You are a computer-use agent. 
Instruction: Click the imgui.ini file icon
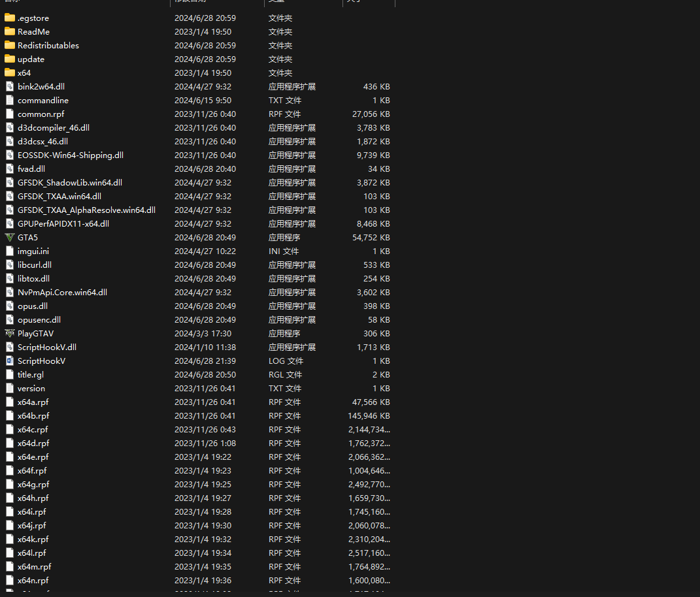click(x=10, y=251)
